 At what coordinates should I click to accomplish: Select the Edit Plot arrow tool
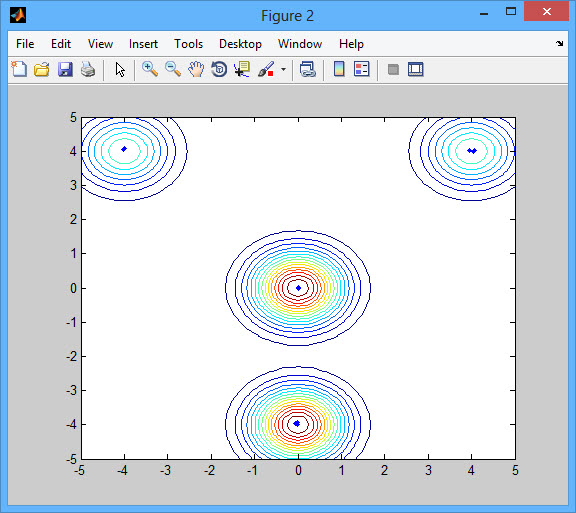tap(120, 69)
